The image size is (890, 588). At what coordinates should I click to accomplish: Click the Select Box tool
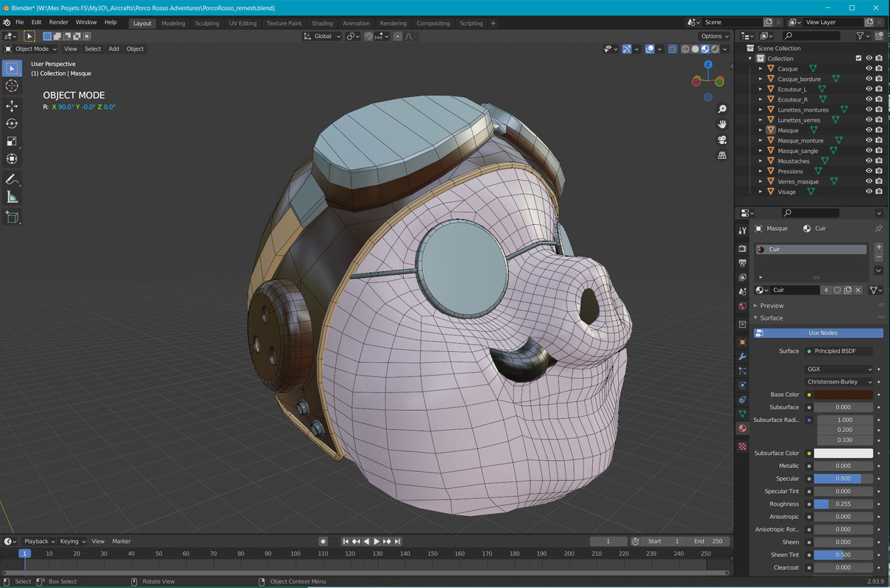pyautogui.click(x=12, y=68)
